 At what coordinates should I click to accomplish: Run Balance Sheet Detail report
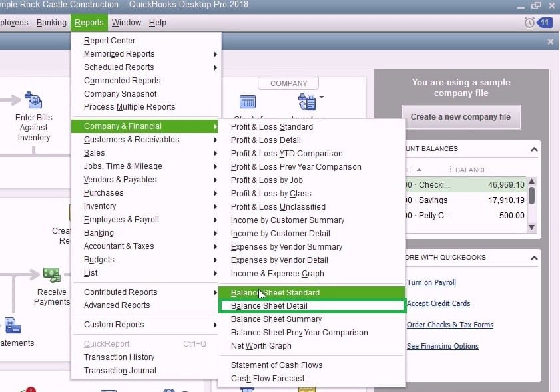coord(312,306)
